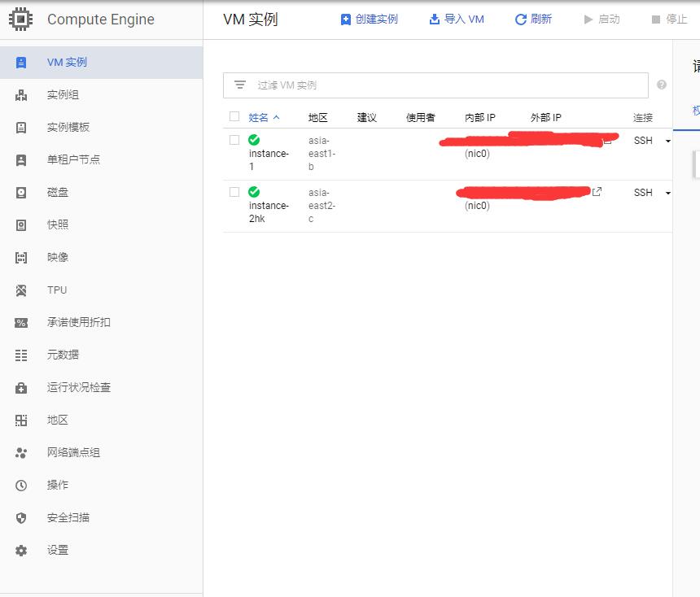Viewport: 700px width, 597px height.
Task: Click the 外部 IP column header
Action: pyautogui.click(x=545, y=117)
